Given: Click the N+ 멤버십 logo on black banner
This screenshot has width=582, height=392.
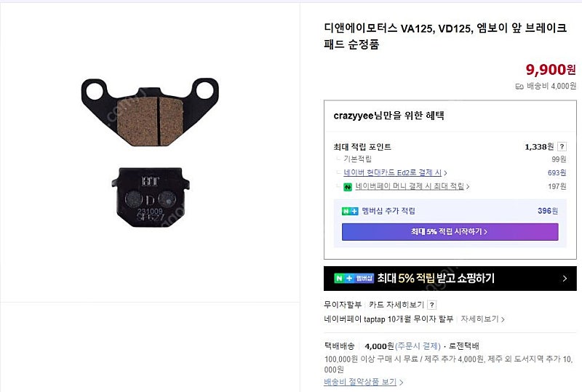Looking at the screenshot, I should click(354, 278).
